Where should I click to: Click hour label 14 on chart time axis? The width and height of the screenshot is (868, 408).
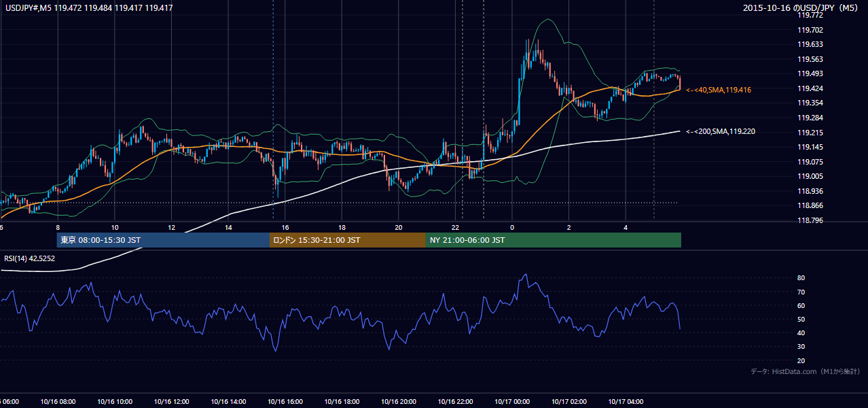228,227
